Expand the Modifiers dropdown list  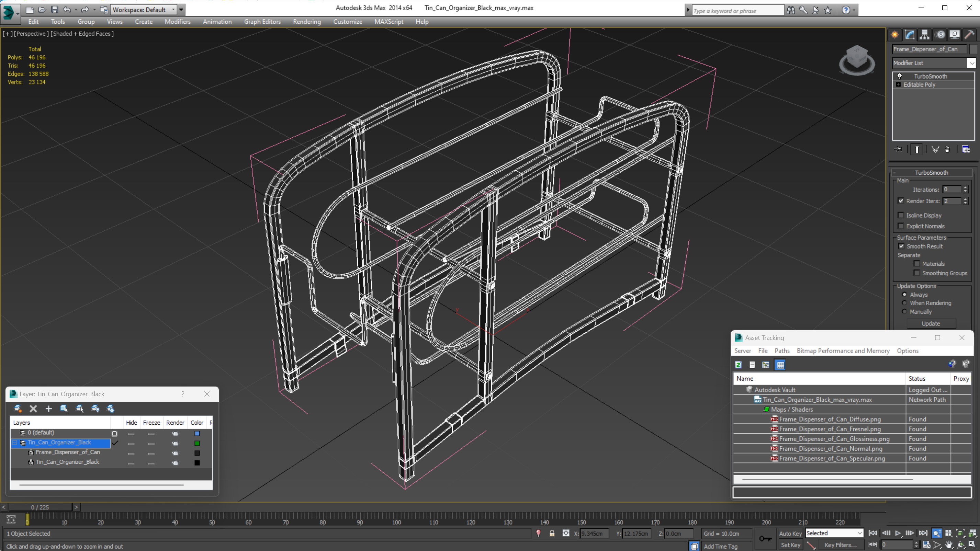click(x=971, y=62)
